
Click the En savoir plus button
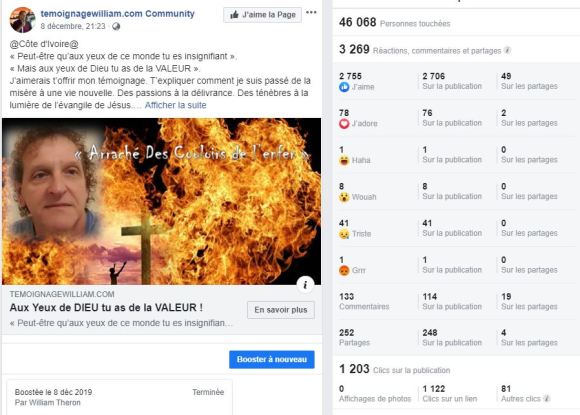coord(281,310)
